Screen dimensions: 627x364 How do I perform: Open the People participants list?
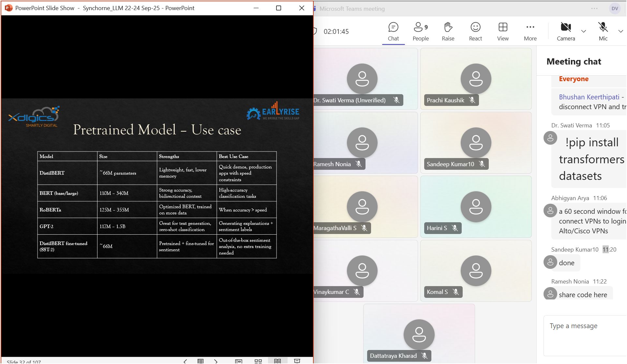coord(420,32)
